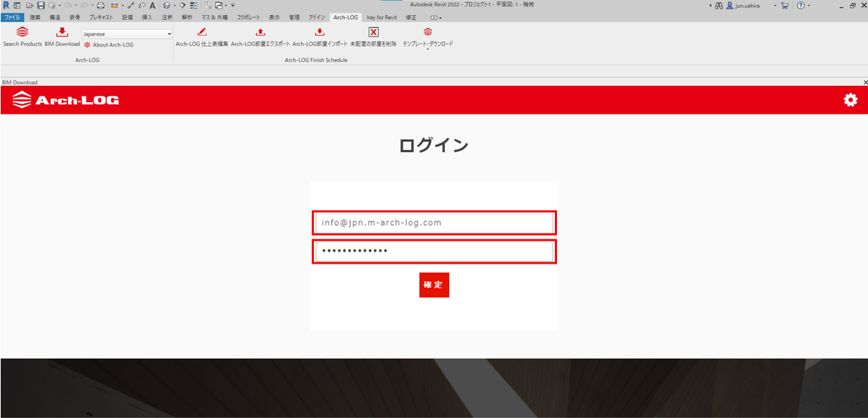Viewport: 868px width, 418px height.
Task: Switch to the 管理 ribbon tab
Action: pyautogui.click(x=295, y=17)
